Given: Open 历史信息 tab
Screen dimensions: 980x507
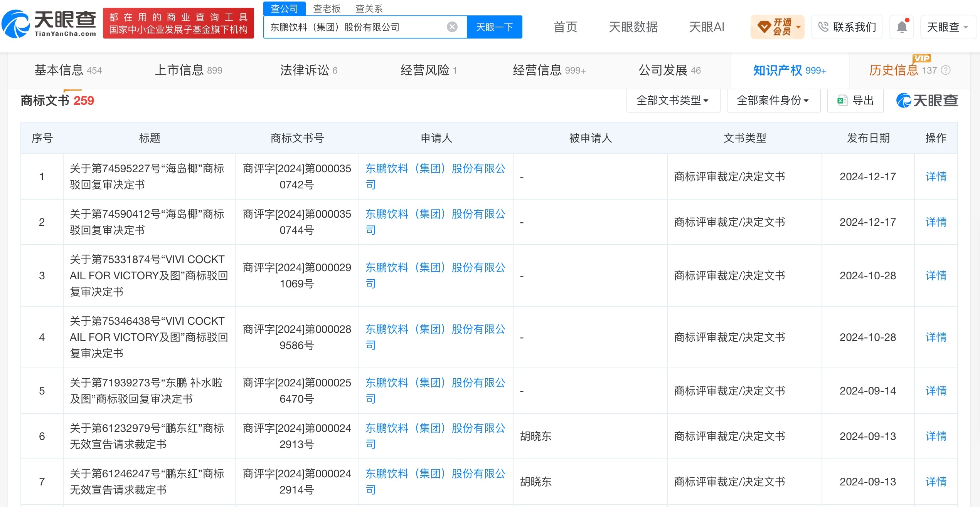Looking at the screenshot, I should point(903,70).
